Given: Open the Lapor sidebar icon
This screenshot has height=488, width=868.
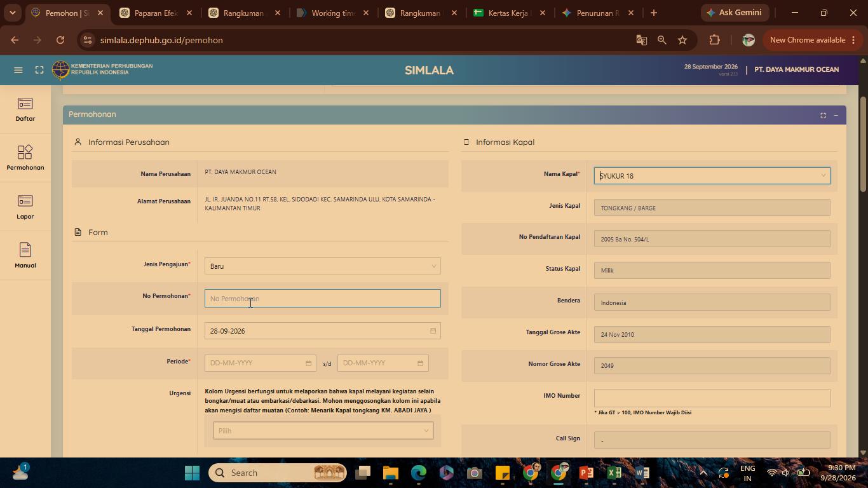Looking at the screenshot, I should (25, 207).
